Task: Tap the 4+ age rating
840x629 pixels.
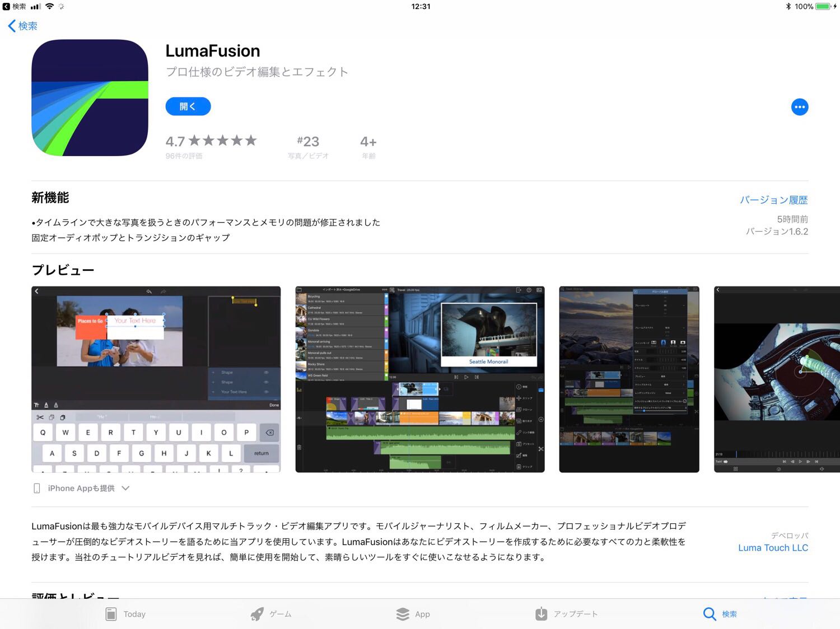Action: click(368, 147)
